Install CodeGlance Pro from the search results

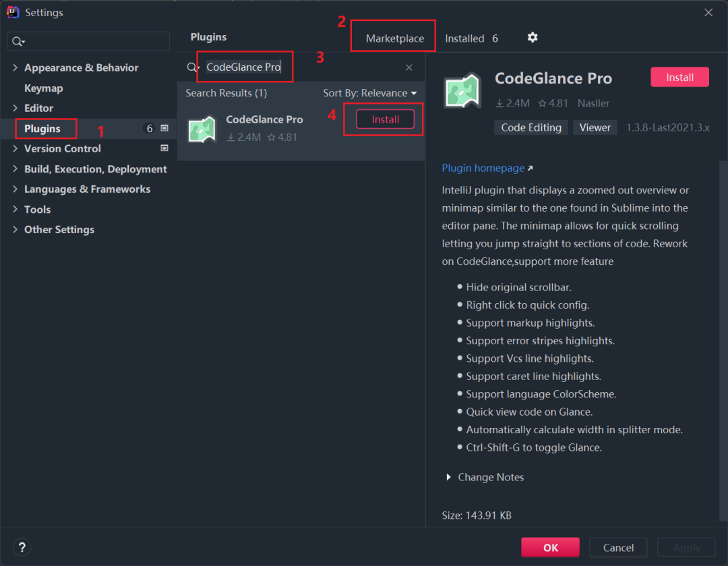click(386, 120)
